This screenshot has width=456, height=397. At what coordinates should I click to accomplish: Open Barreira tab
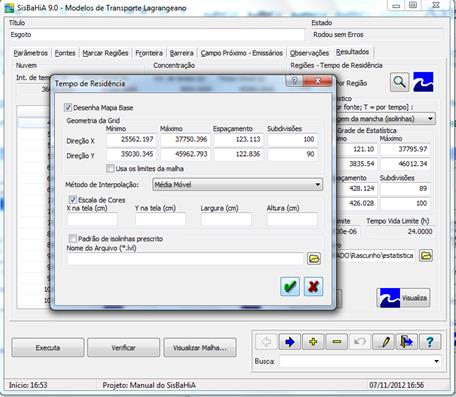(x=182, y=53)
